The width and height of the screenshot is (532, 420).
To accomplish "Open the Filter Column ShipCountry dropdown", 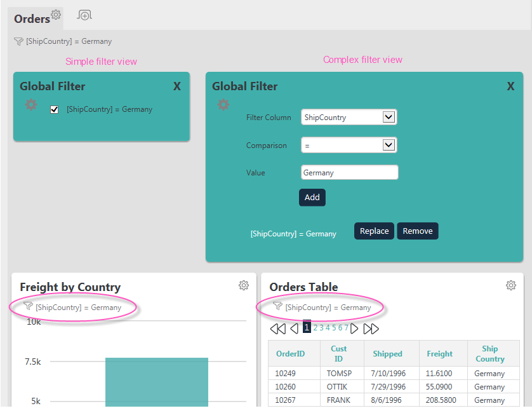I will pos(349,117).
